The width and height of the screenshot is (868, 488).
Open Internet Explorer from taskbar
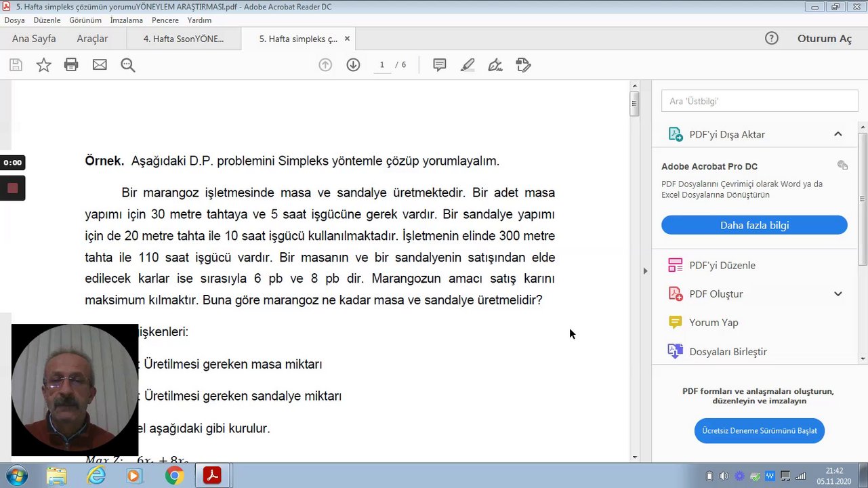click(x=96, y=476)
